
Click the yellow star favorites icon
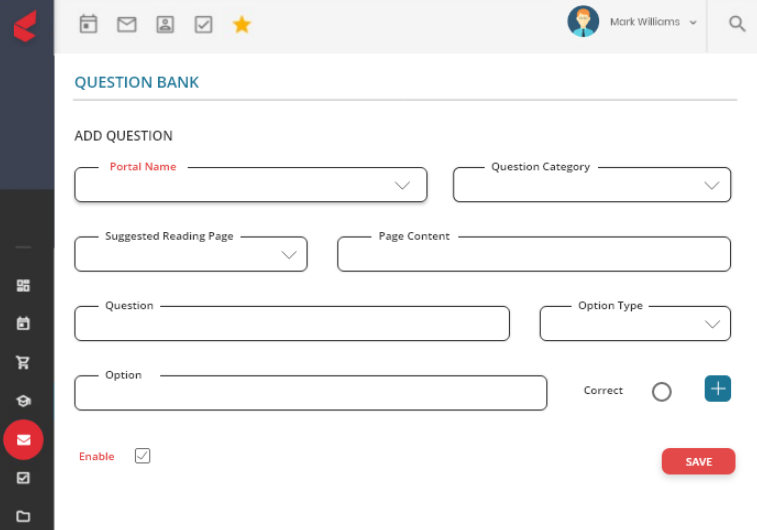(x=242, y=24)
